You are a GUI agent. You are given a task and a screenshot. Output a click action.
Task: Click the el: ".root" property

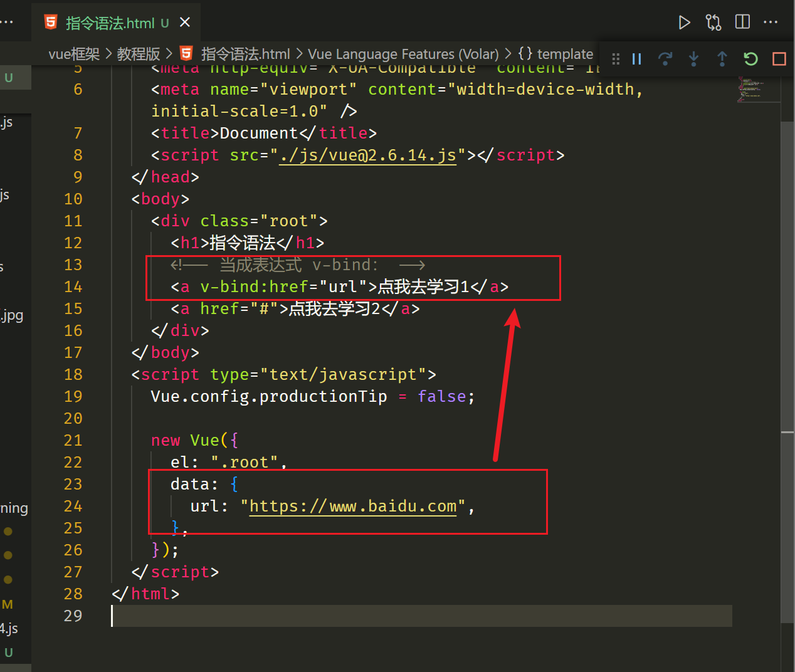click(x=228, y=462)
